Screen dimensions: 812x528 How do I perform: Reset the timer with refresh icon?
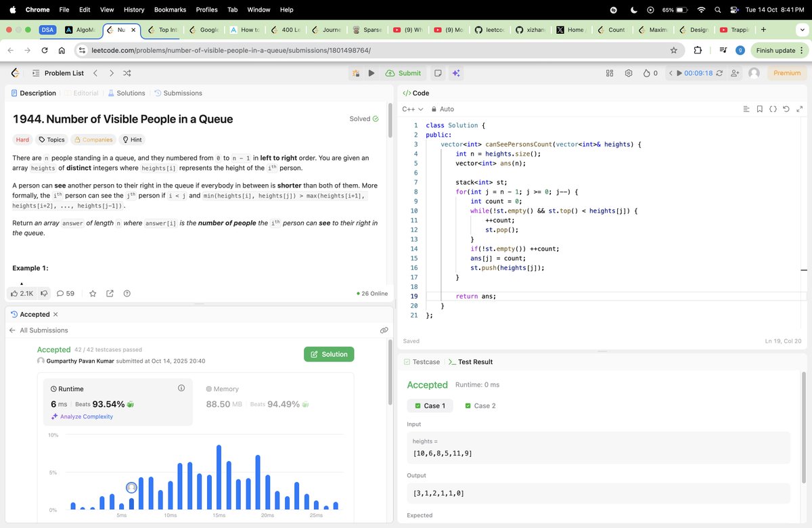[x=719, y=73]
